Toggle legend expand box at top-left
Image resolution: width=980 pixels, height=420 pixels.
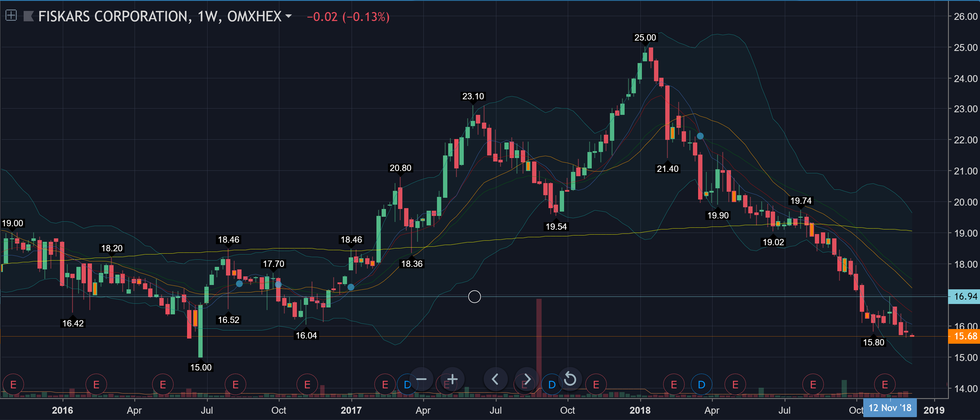tap(11, 16)
